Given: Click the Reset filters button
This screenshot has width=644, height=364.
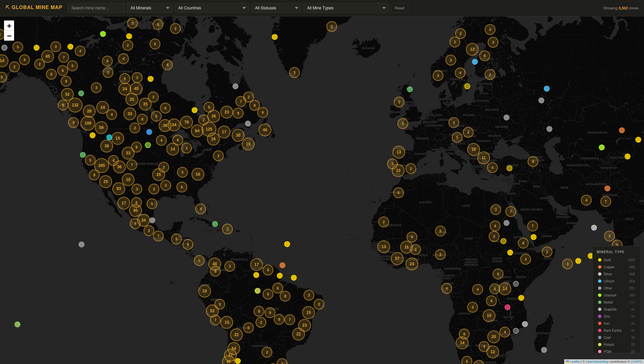Looking at the screenshot, I should [x=399, y=8].
